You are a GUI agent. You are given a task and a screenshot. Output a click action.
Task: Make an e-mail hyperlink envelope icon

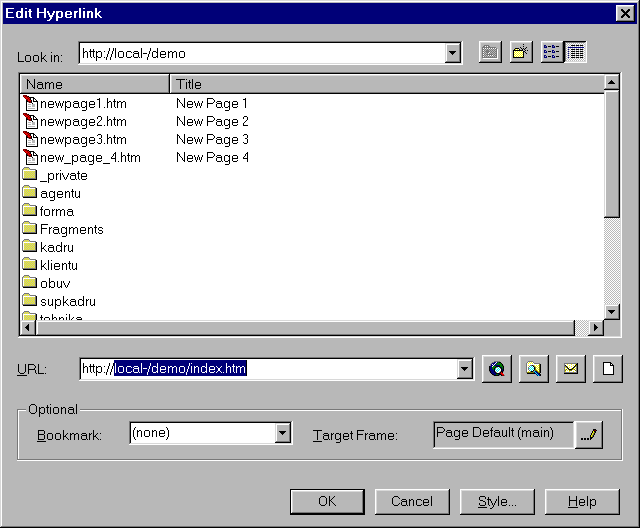[x=571, y=369]
